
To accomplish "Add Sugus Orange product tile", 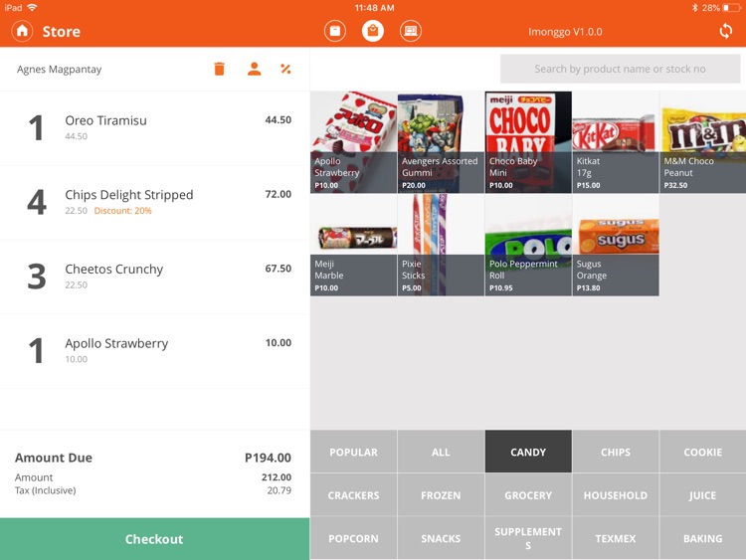I will point(616,245).
